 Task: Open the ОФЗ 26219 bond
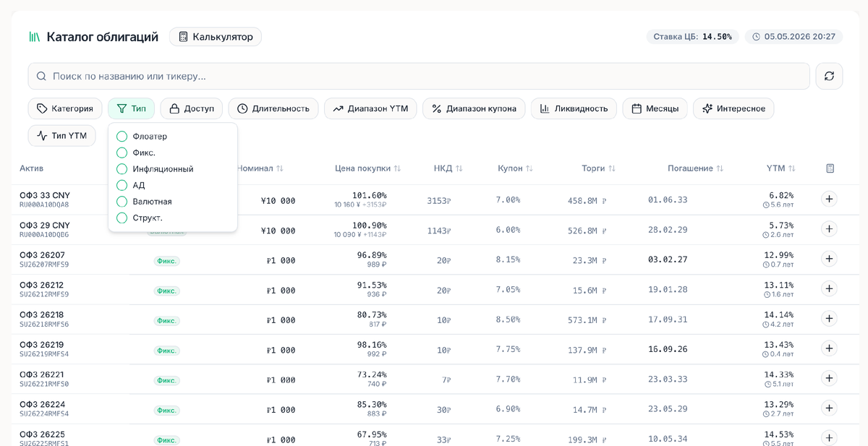pos(42,345)
